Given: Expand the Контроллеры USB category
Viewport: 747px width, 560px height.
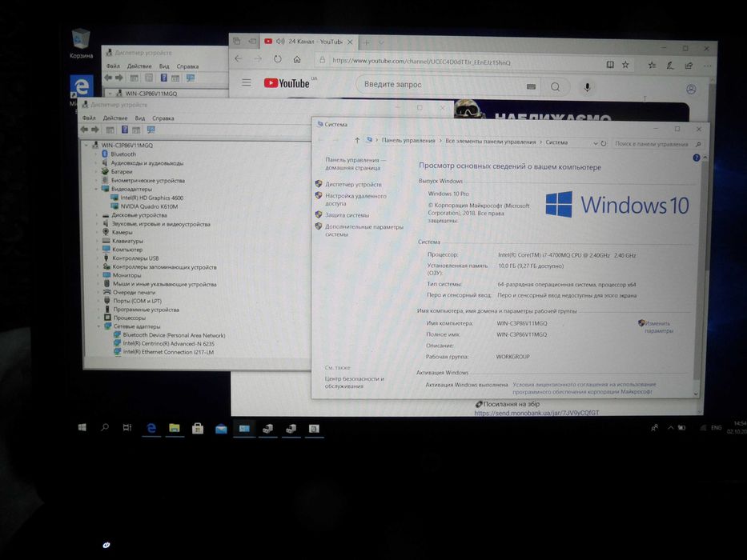Looking at the screenshot, I should 97,258.
